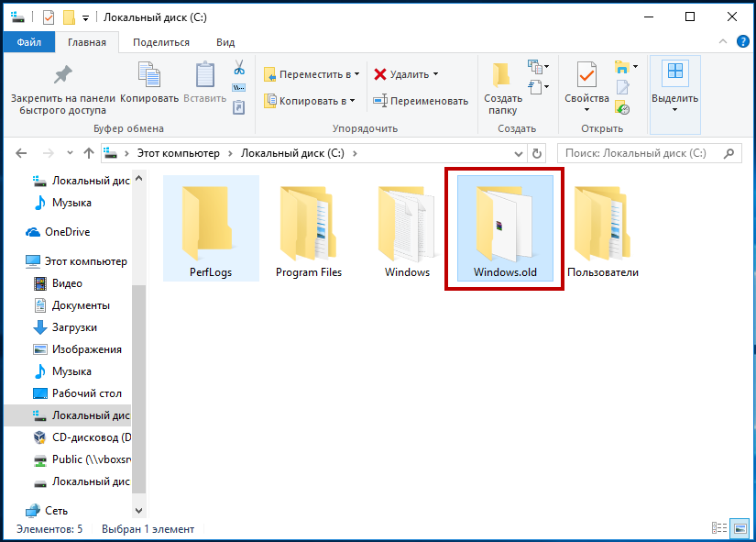Open the Файл menu
The width and height of the screenshot is (756, 542).
coord(29,42)
